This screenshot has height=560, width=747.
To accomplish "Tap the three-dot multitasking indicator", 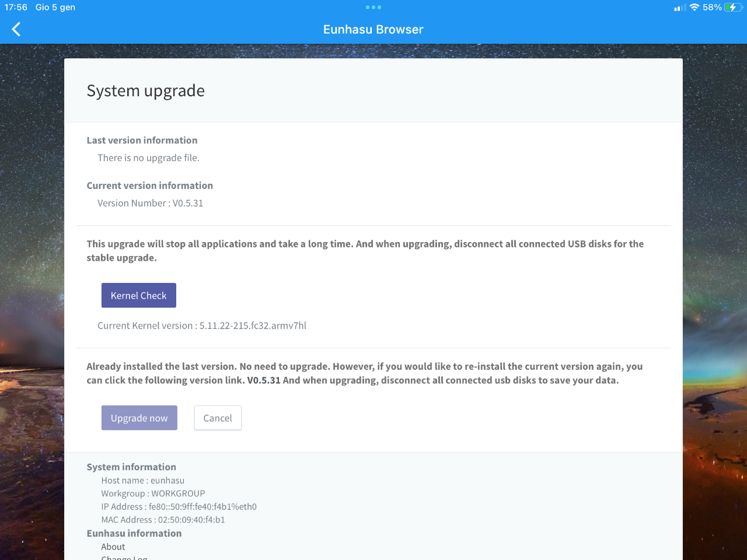I will pos(373,8).
